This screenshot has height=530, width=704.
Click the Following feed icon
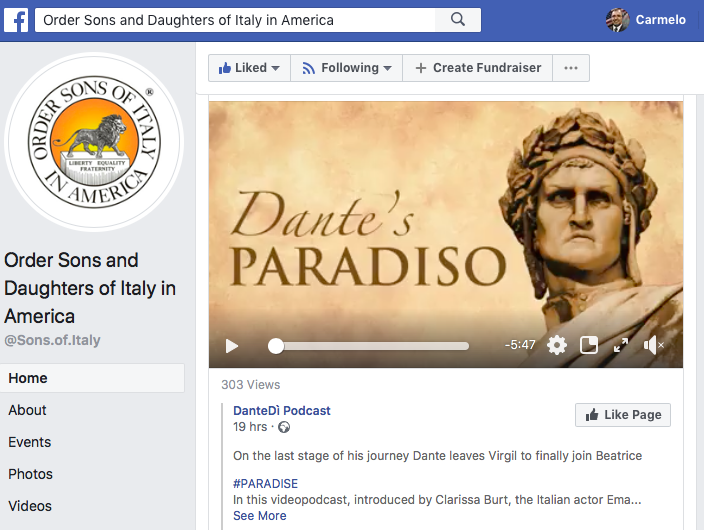point(308,68)
